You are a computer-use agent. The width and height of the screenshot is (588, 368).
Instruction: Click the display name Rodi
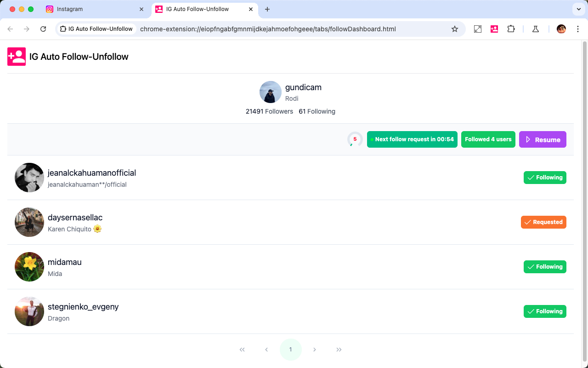[292, 98]
